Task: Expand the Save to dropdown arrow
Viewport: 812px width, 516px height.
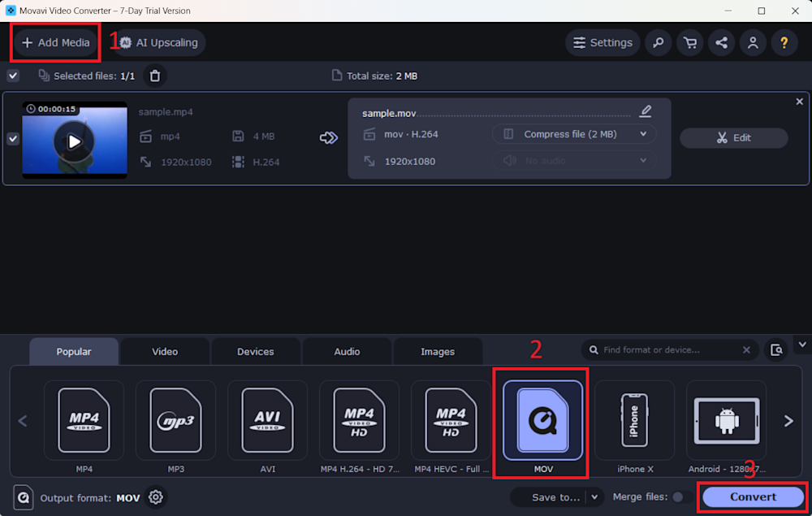Action: coord(594,497)
